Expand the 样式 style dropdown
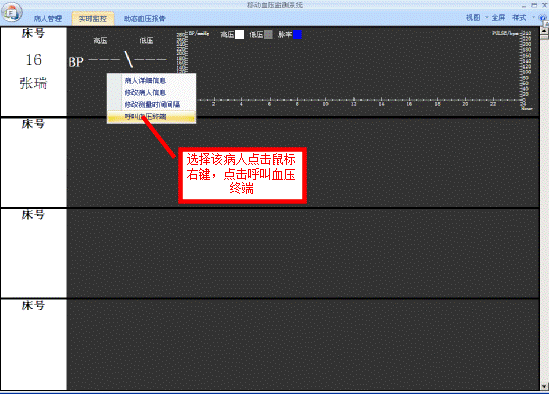Screen dimensions: 549x394 [523, 18]
